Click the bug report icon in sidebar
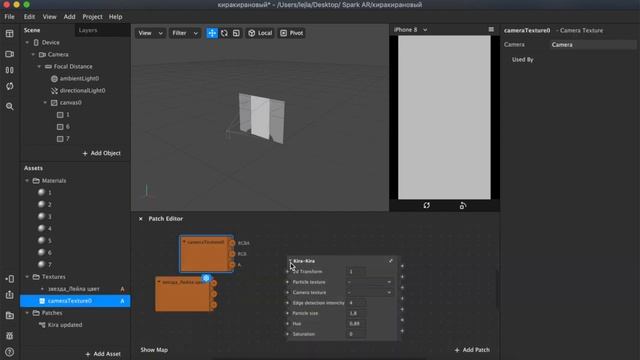Screen dimensions: 640x360 point(9,336)
